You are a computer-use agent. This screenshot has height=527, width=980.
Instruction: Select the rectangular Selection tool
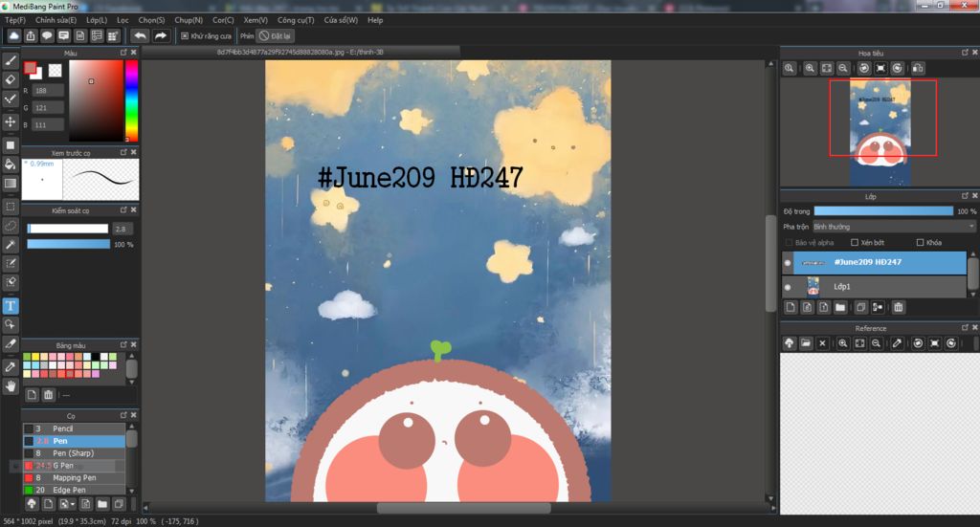[10, 206]
